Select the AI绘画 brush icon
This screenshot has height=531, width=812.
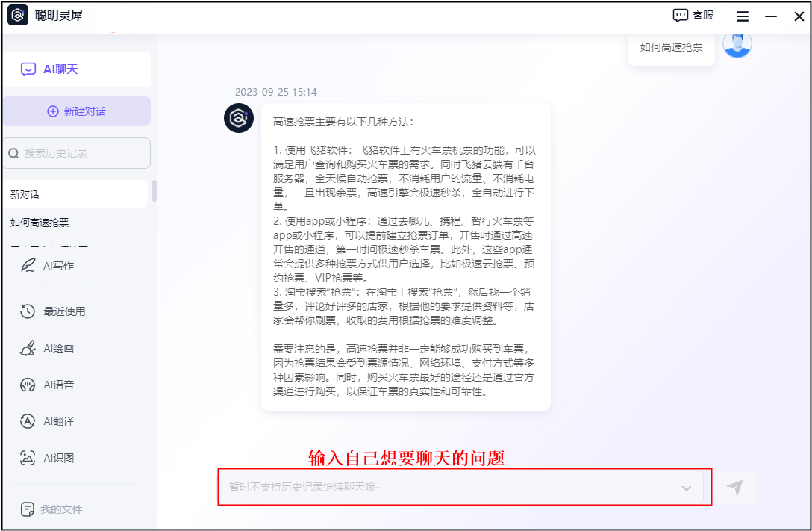pyautogui.click(x=28, y=348)
